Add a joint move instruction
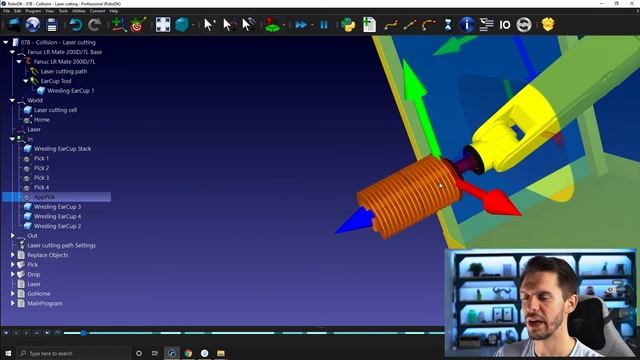The height and width of the screenshot is (360, 640). [391, 25]
